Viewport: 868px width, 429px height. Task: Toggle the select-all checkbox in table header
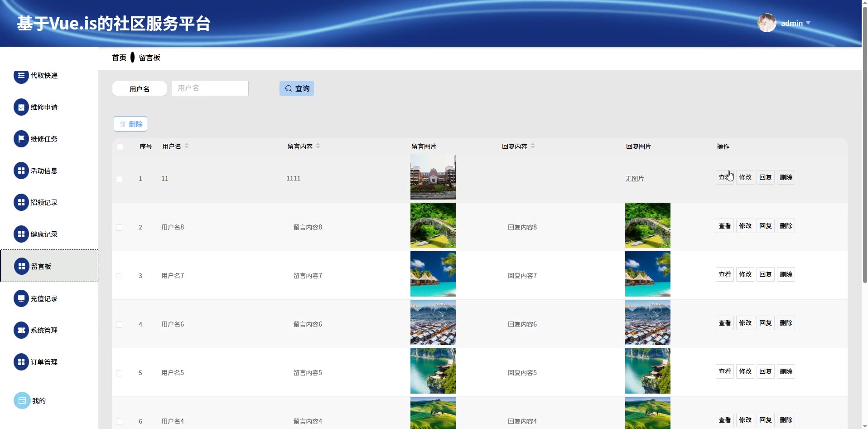120,147
